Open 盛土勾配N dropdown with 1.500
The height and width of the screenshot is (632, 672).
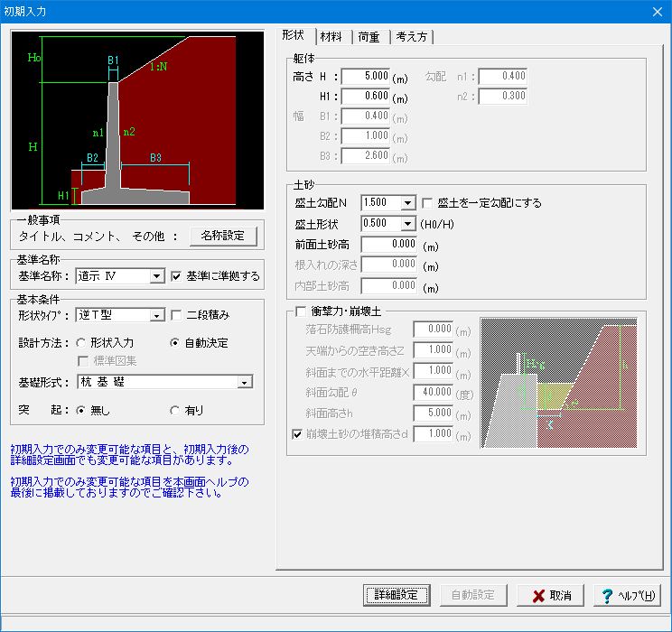pos(388,202)
